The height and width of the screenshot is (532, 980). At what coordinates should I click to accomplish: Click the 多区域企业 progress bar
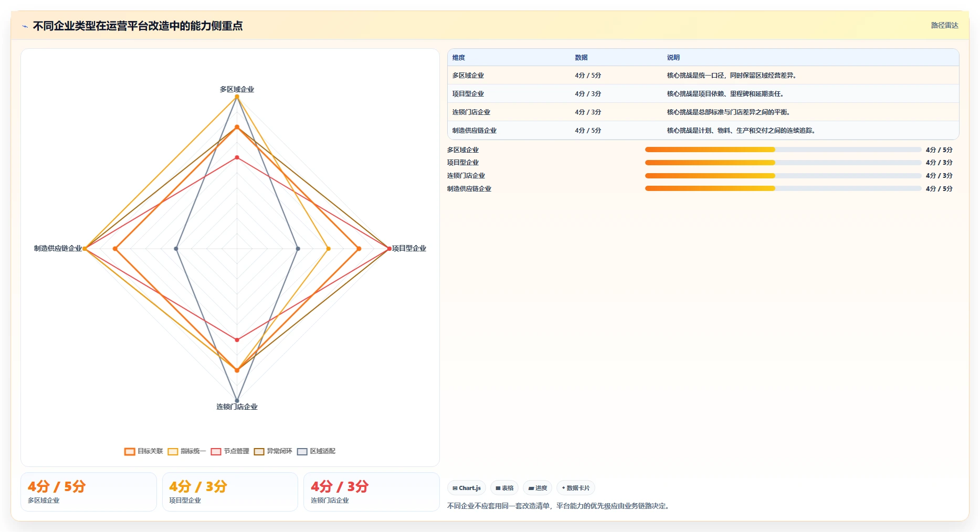(783, 150)
